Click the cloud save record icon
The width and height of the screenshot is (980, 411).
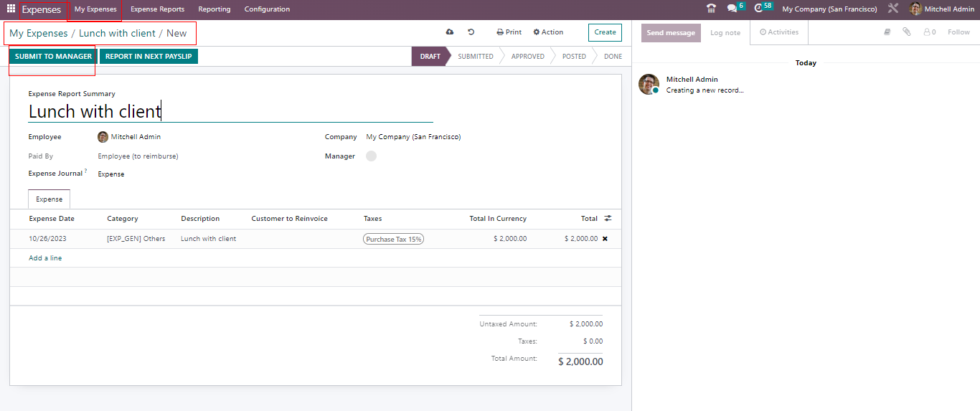450,32
